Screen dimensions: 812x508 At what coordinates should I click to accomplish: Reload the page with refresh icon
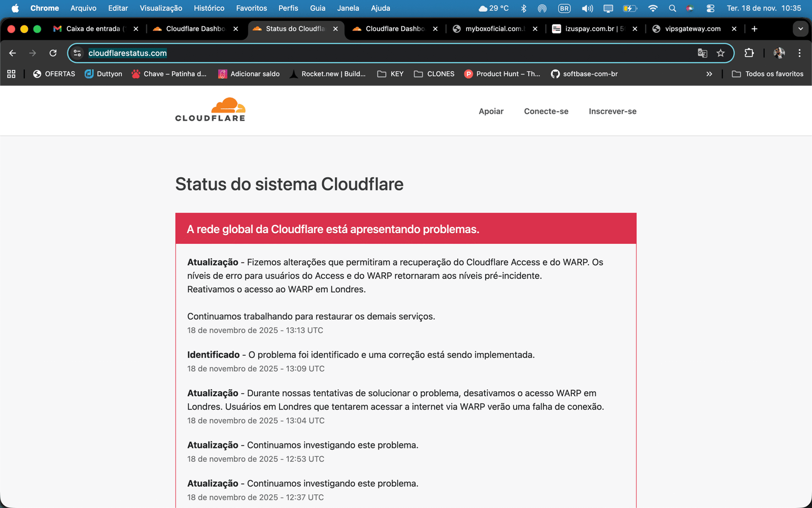[x=53, y=53]
